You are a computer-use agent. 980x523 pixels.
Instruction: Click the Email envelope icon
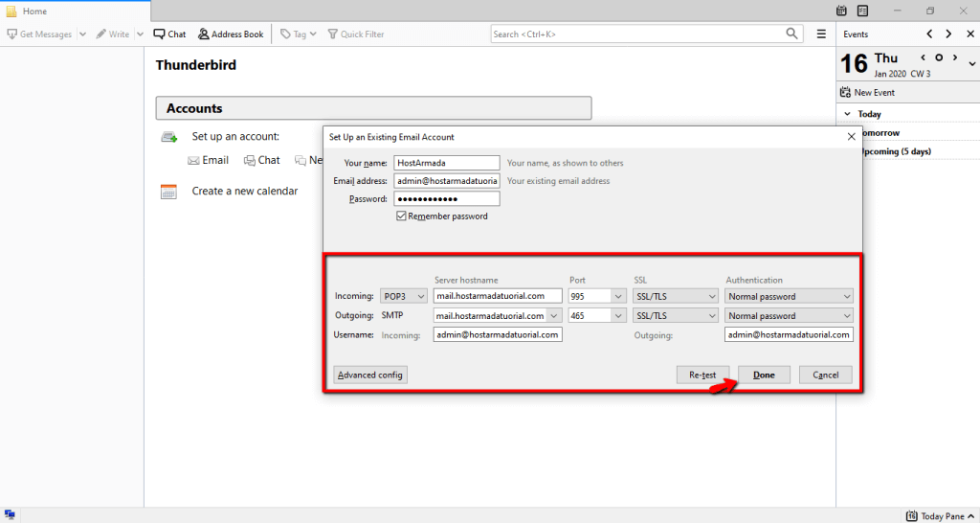tap(193, 161)
